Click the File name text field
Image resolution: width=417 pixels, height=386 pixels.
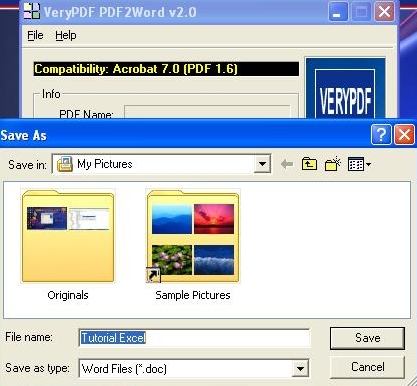tap(194, 338)
